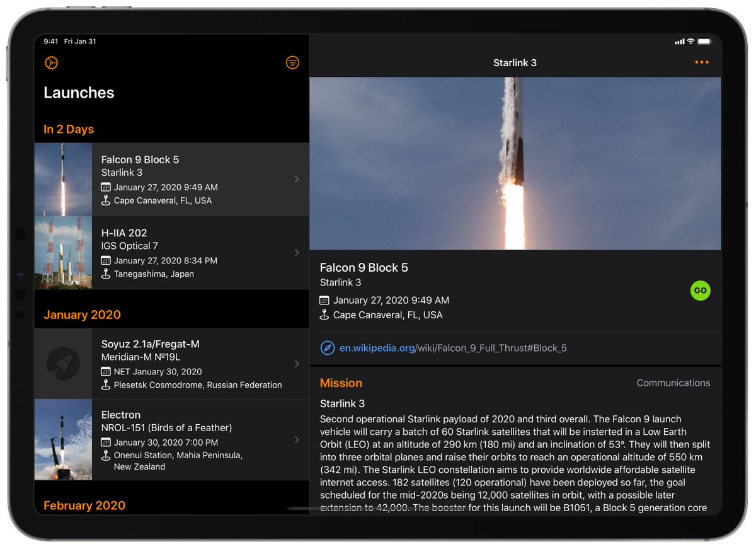The width and height of the screenshot is (756, 549).
Task: Tap 'January 27, 2020 8:34 PM' launch date
Action: (x=166, y=260)
